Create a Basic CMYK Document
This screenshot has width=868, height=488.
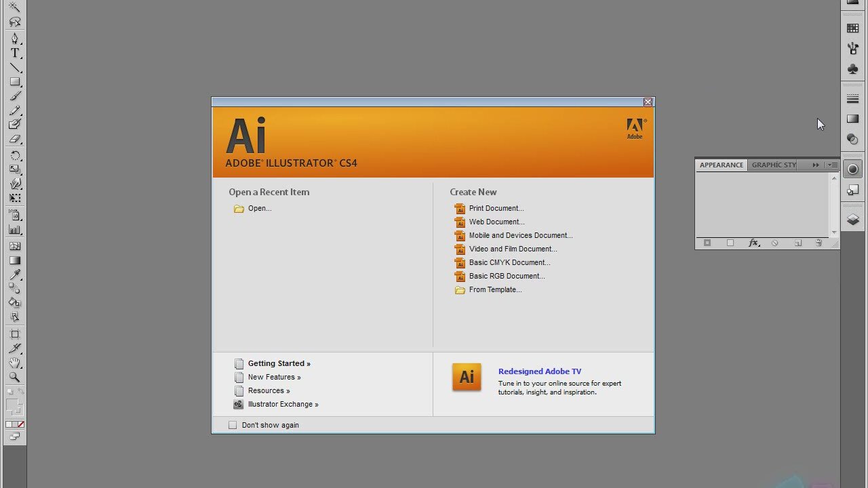[502, 262]
